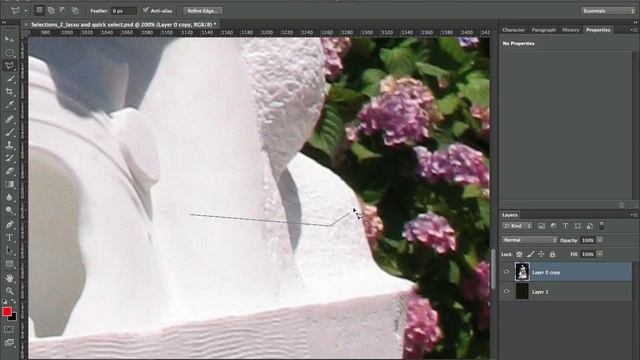Open the tool preset picker arrow

click(x=26, y=11)
